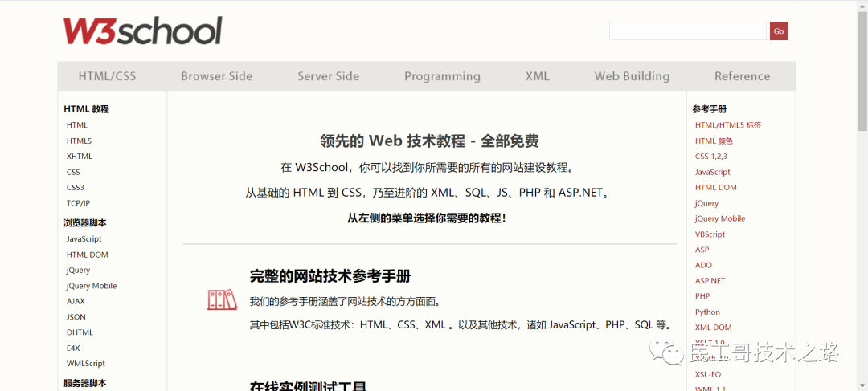Open HTML DOM reference in right sidebar
Viewport: 868px width, 391px height.
point(716,188)
